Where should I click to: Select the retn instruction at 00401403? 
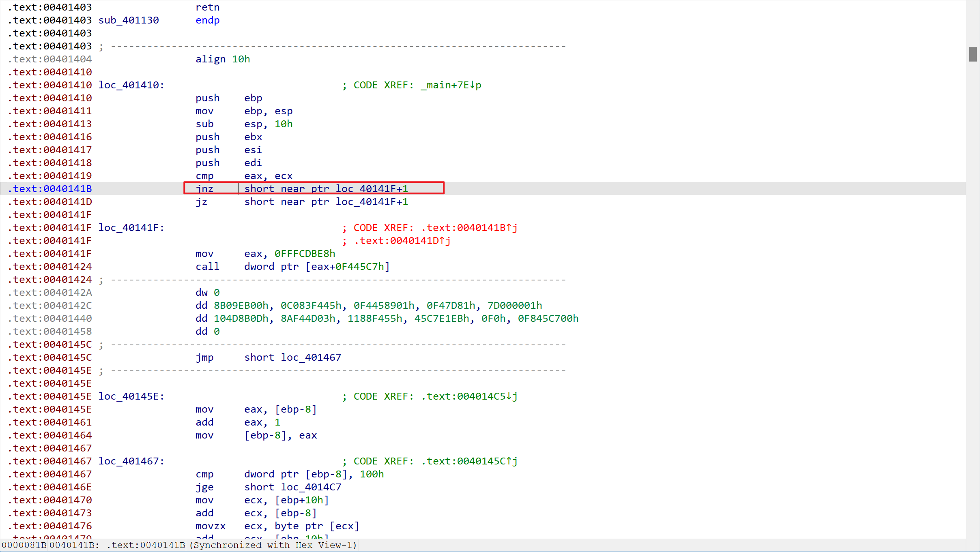click(208, 7)
